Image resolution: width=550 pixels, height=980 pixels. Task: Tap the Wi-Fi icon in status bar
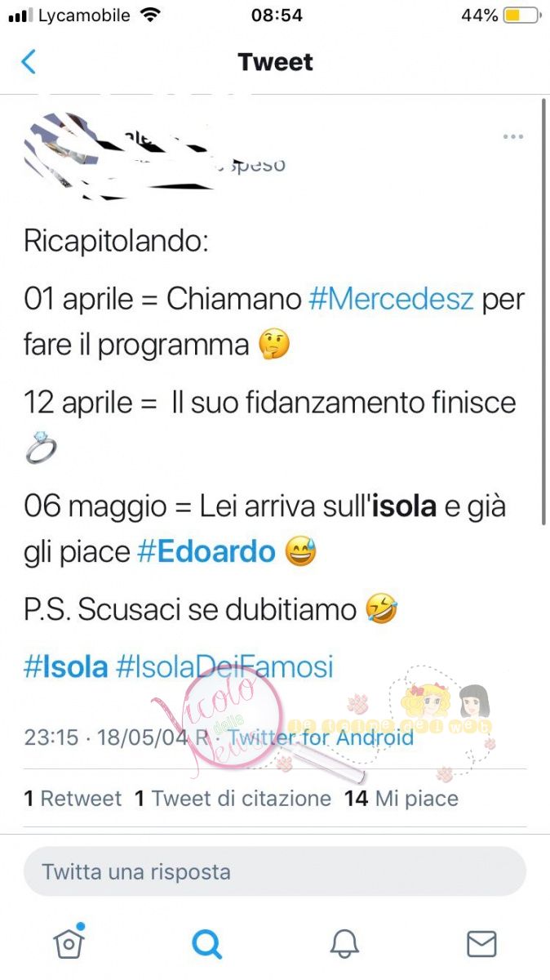coord(150,15)
